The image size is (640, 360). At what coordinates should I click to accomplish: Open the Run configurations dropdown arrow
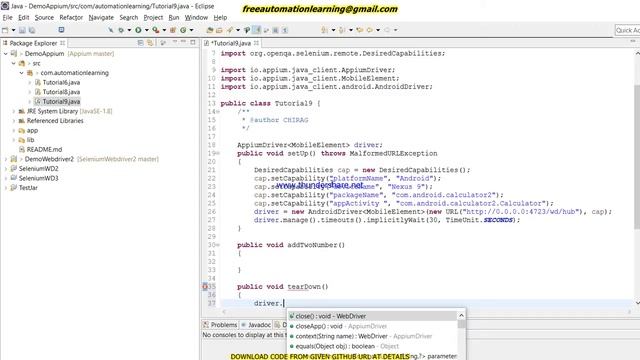click(147, 30)
